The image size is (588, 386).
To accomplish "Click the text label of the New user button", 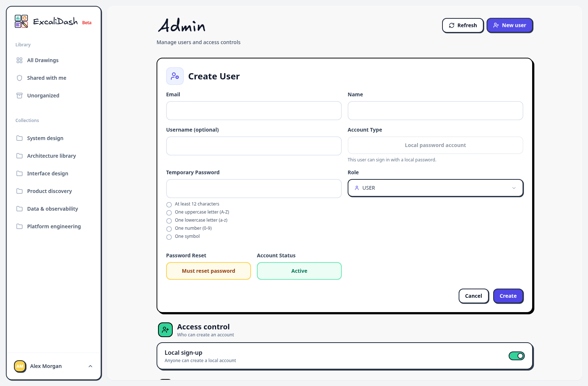I will coord(514,25).
